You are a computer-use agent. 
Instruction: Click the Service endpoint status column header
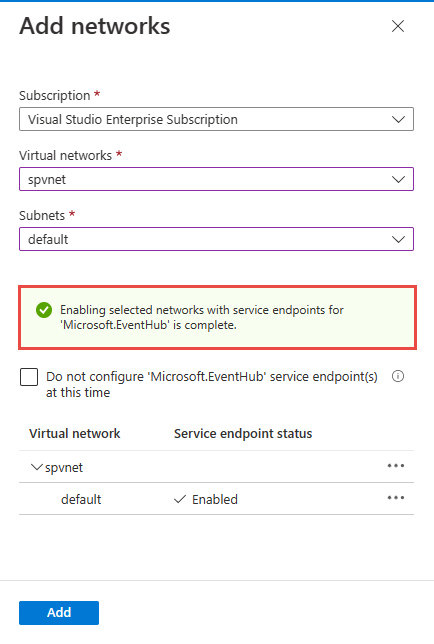[x=243, y=434]
